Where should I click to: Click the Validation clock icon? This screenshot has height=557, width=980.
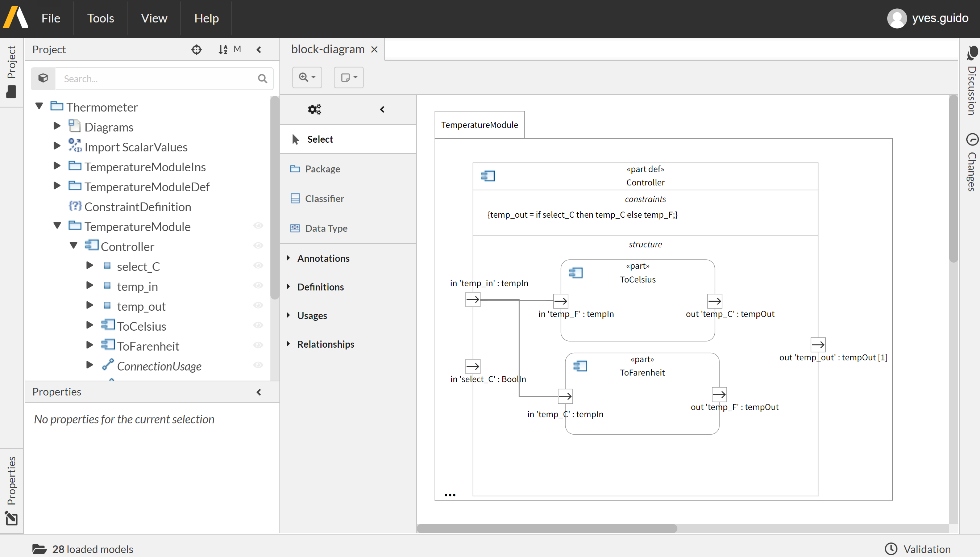(x=891, y=549)
